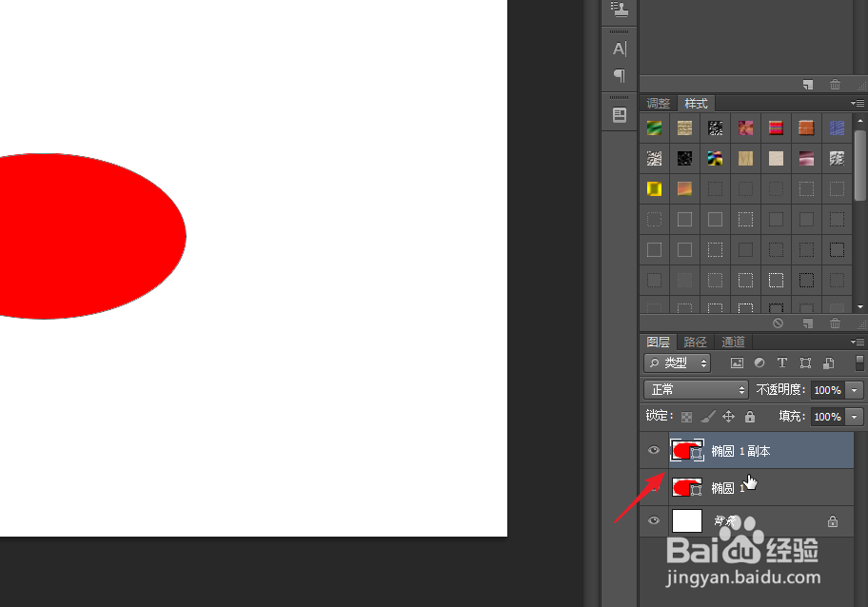Switch to the 调整 tab
The width and height of the screenshot is (868, 607).
coord(659,104)
